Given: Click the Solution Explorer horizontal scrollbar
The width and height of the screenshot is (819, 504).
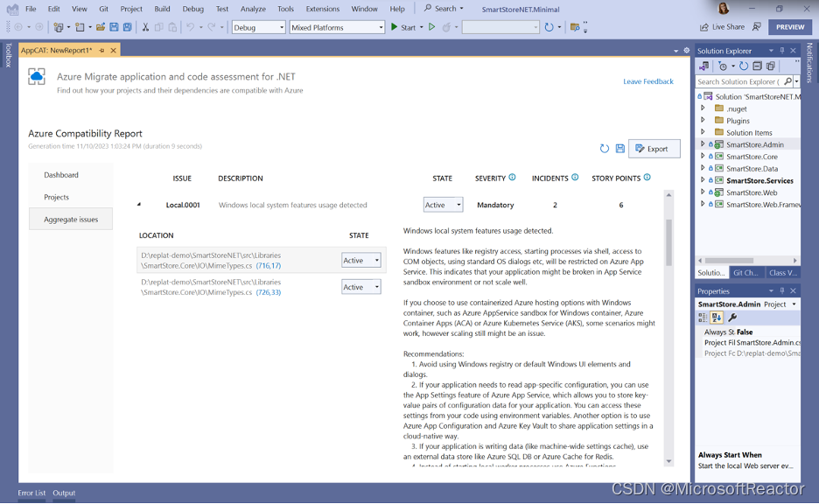Looking at the screenshot, I should 729,260.
